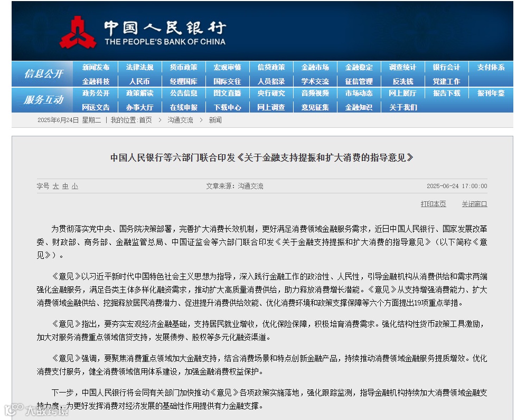Open 报告下载 navigation item
Image resolution: width=526 pixels, height=420 pixels.
pos(446,93)
